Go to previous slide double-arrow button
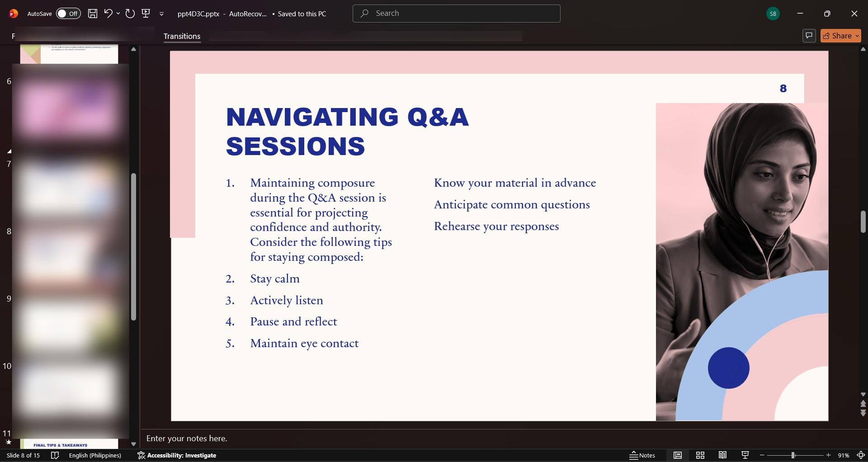 click(x=863, y=404)
